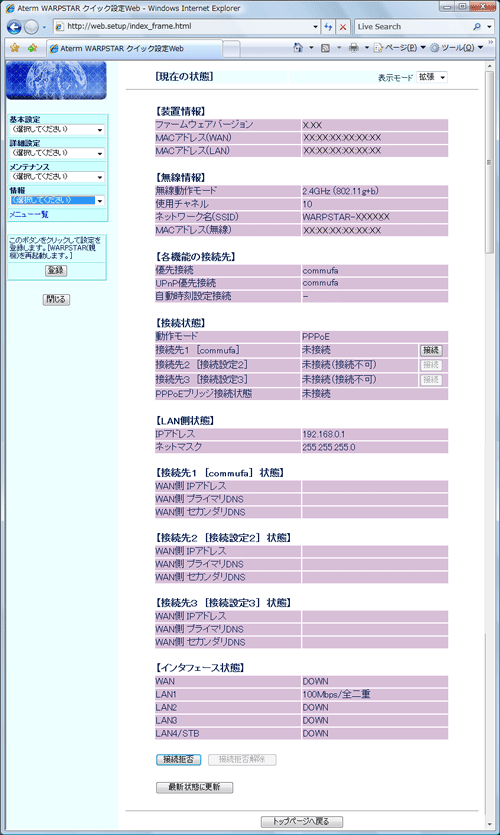Expand the toolbar overflow chevron

coord(490,43)
